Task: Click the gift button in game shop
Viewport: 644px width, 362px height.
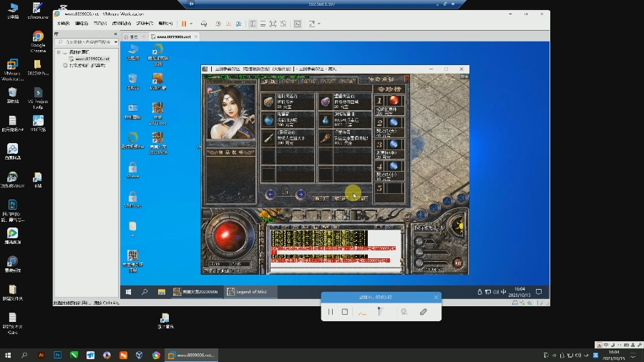Action: click(x=341, y=199)
